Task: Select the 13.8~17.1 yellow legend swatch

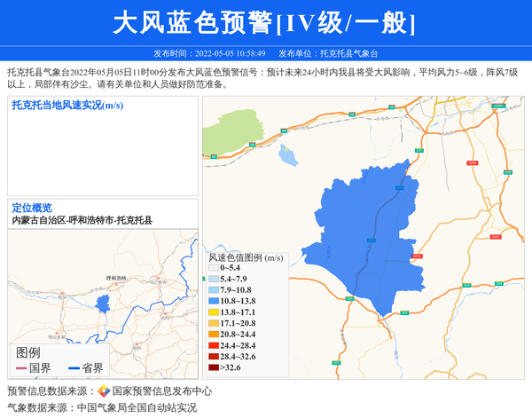Action: point(213,312)
